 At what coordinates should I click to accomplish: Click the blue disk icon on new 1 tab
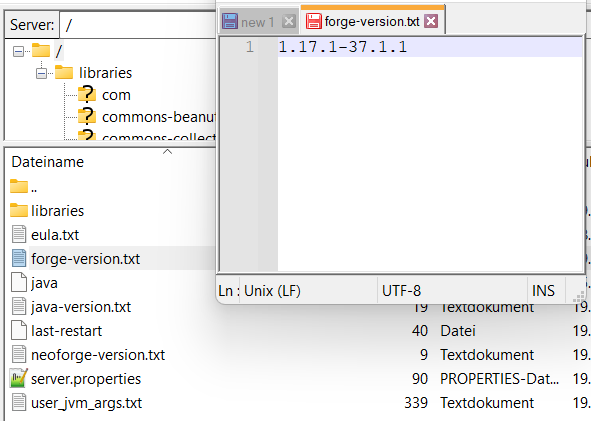(x=230, y=21)
